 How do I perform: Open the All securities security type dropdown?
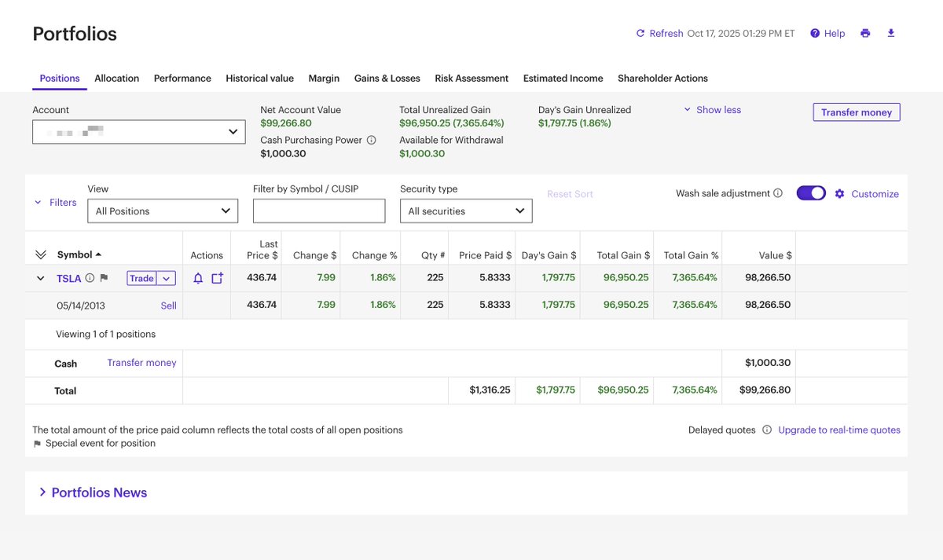(465, 210)
